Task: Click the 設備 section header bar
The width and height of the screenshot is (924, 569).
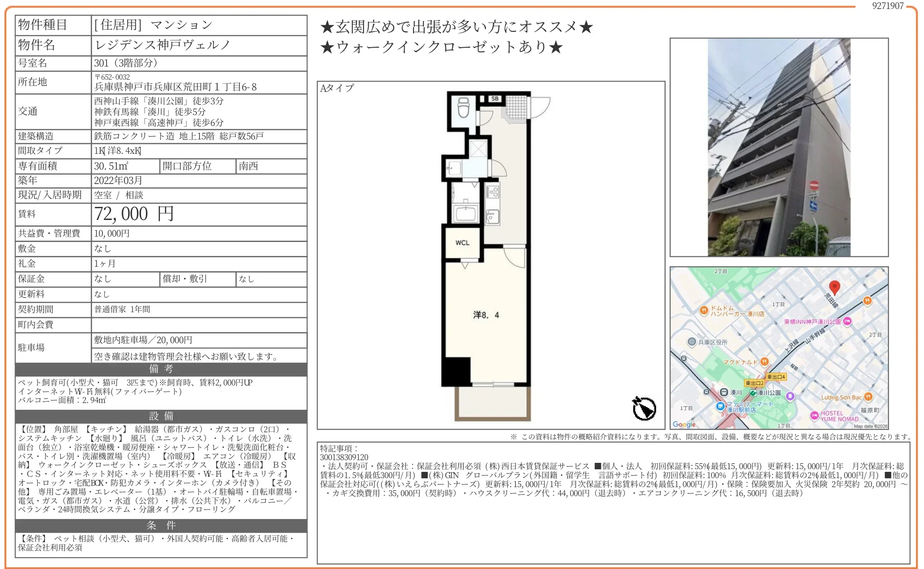Action: (x=161, y=416)
